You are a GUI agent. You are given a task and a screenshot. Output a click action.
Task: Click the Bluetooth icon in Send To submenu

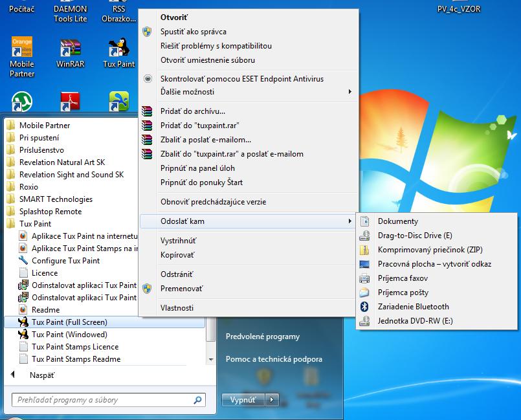(x=364, y=306)
